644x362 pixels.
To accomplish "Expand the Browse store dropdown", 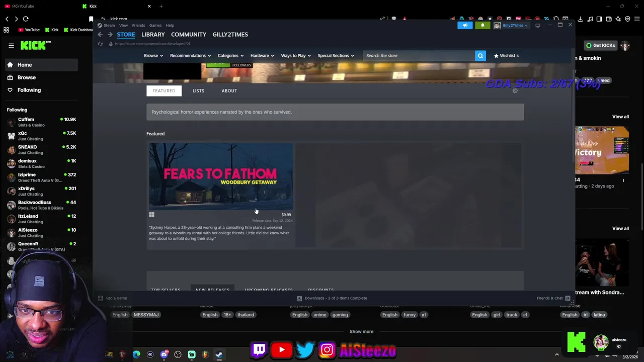I will [x=153, y=55].
